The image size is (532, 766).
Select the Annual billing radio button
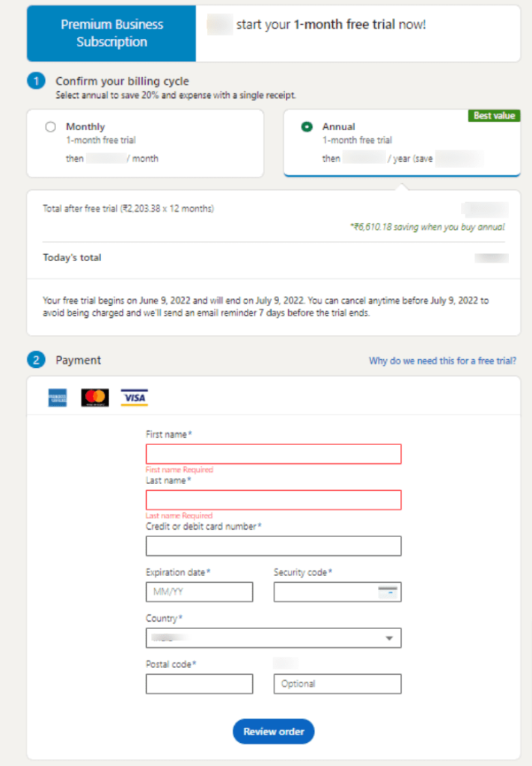coord(307,127)
